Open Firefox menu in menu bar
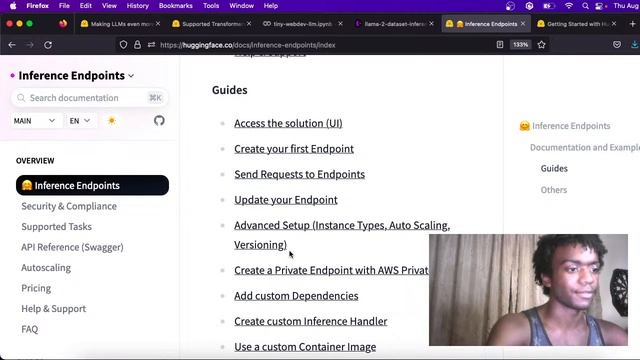The width and height of the screenshot is (640, 360). [x=37, y=6]
